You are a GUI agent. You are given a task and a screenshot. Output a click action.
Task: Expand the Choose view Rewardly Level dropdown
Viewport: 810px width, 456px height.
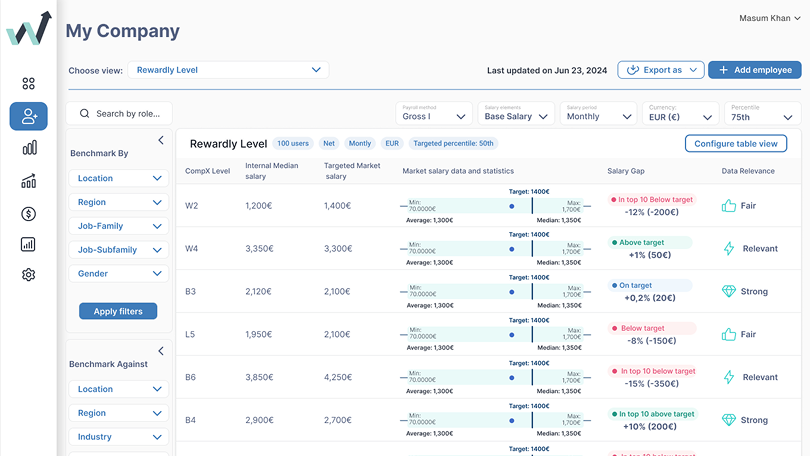pos(229,70)
